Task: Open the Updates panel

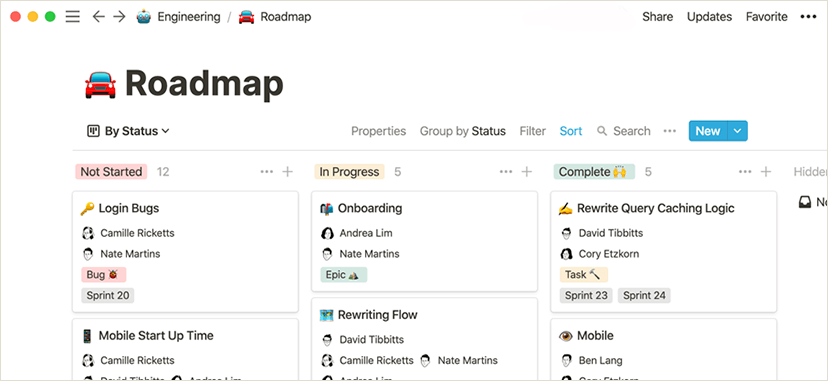Action: tap(709, 17)
